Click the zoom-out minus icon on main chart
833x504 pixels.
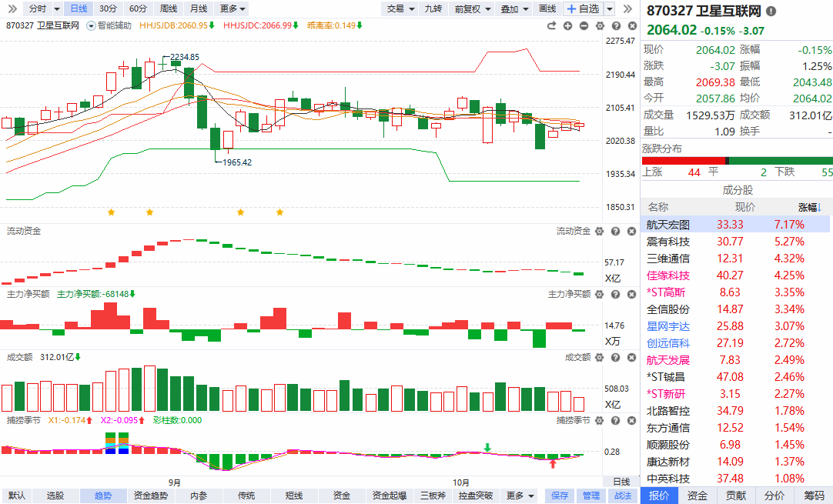(x=583, y=25)
